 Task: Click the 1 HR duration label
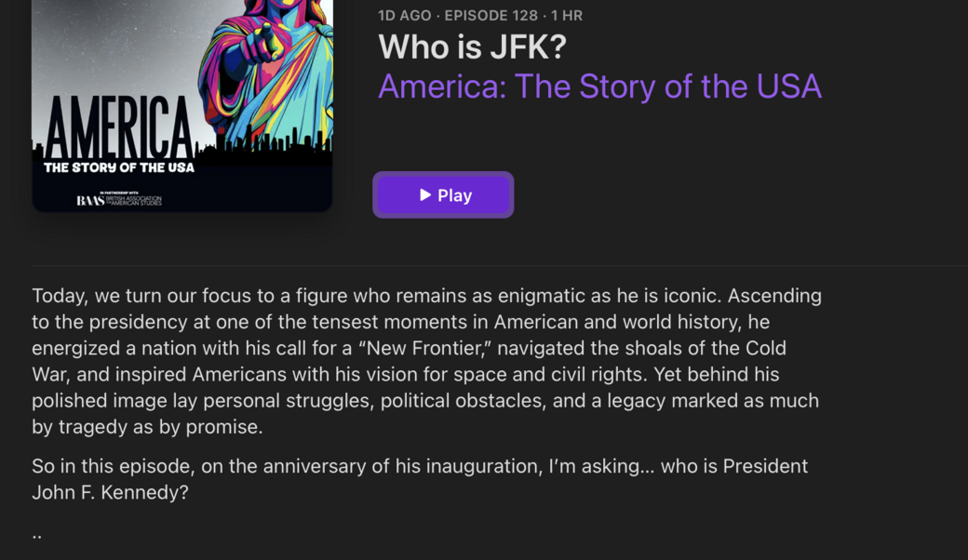[567, 16]
